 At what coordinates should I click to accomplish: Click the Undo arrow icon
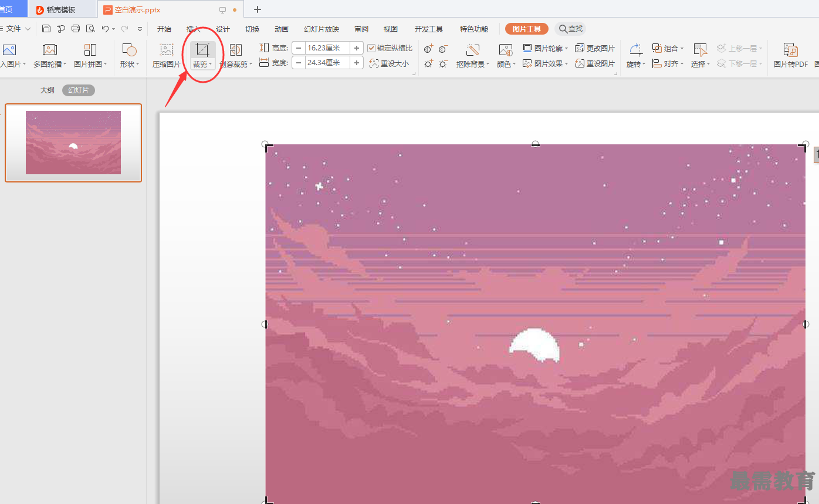104,29
